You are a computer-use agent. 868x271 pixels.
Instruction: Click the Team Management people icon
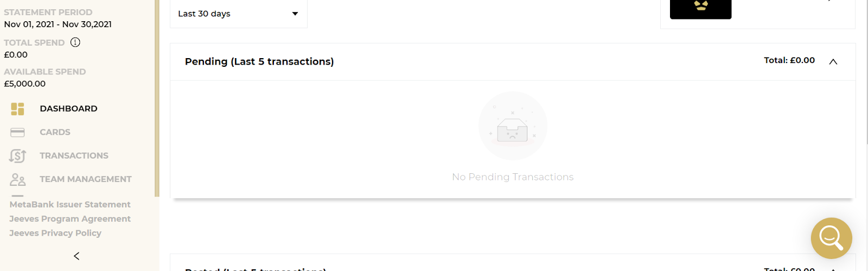click(17, 179)
